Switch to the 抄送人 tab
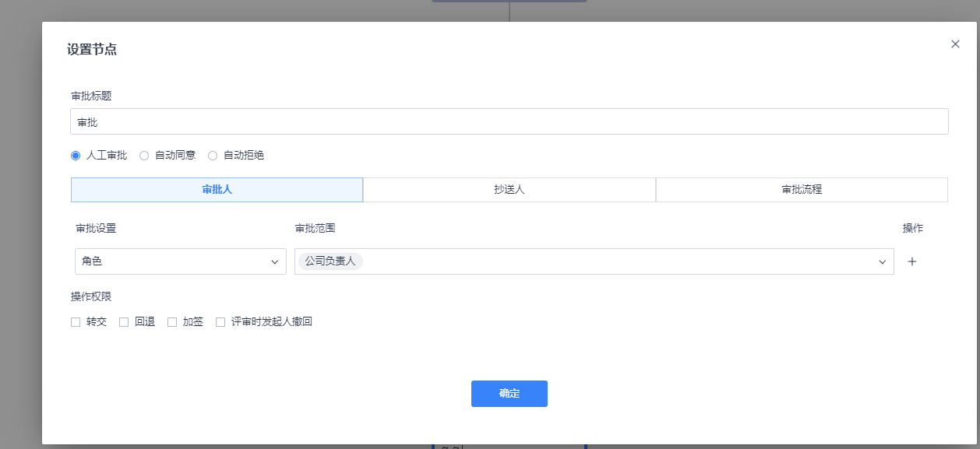Image resolution: width=980 pixels, height=449 pixels. click(x=509, y=189)
